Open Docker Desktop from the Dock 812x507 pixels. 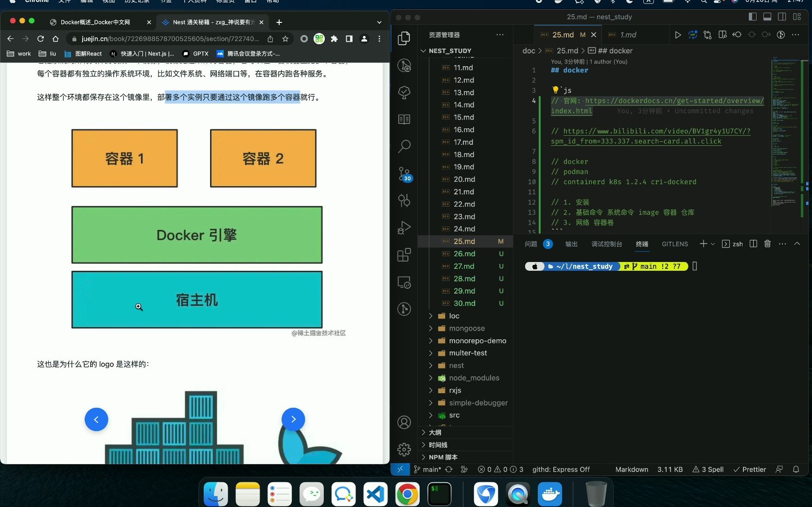pos(550,494)
